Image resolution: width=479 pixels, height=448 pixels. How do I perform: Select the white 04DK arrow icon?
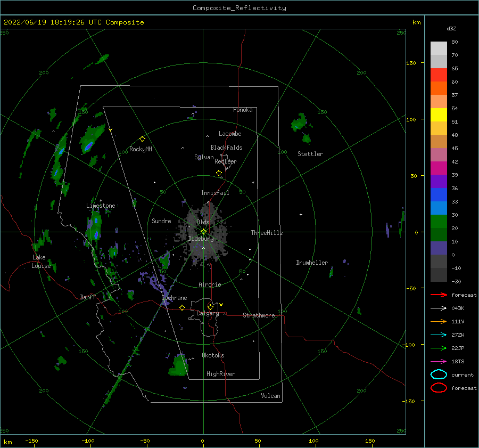click(x=439, y=308)
